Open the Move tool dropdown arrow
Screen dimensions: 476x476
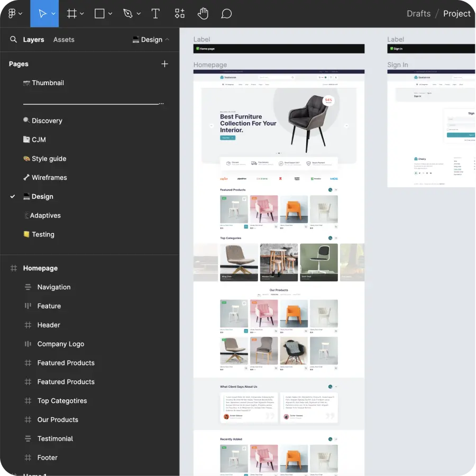52,13
